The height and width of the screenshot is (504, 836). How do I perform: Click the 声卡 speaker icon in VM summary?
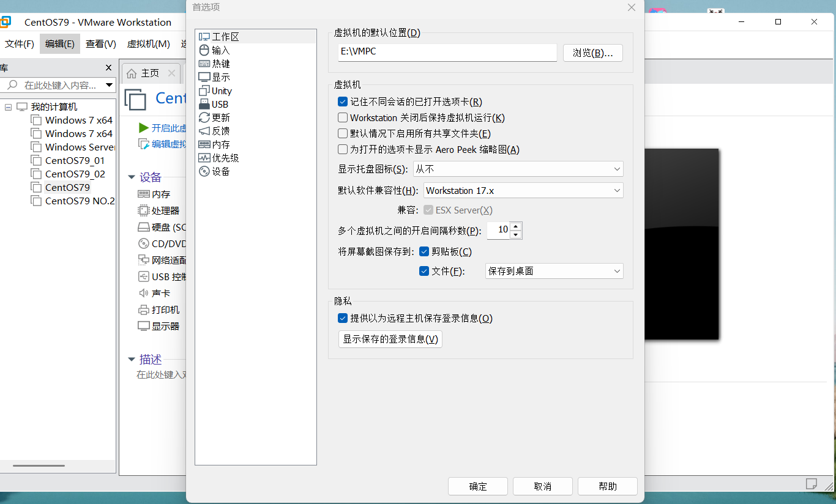(x=144, y=293)
